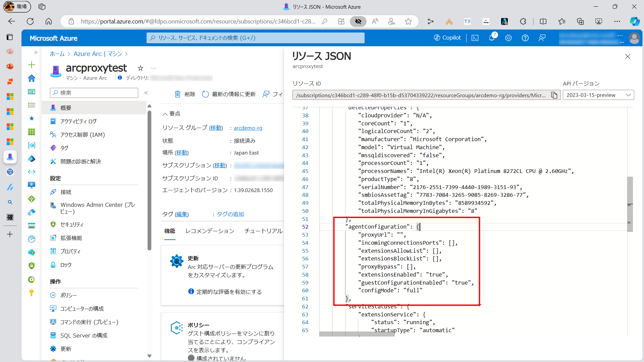
Task: Open the feedback icon in header
Action: click(542, 38)
